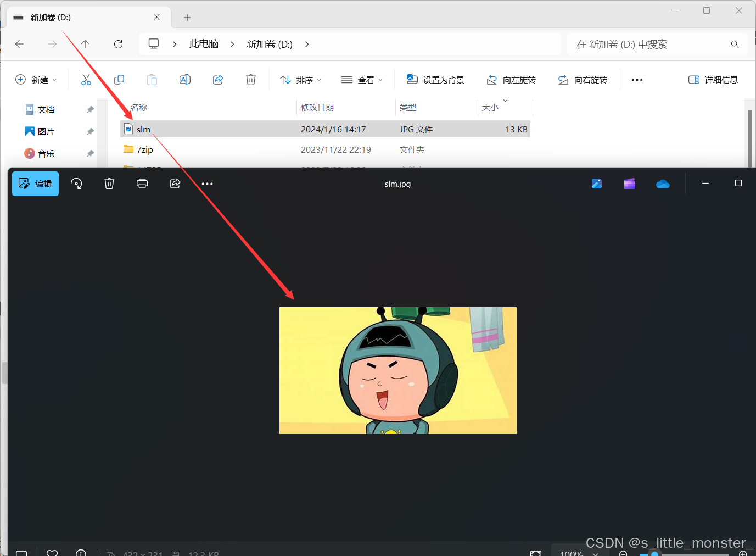Click the scissors Cut icon
Screen dimensions: 756x556
86,80
